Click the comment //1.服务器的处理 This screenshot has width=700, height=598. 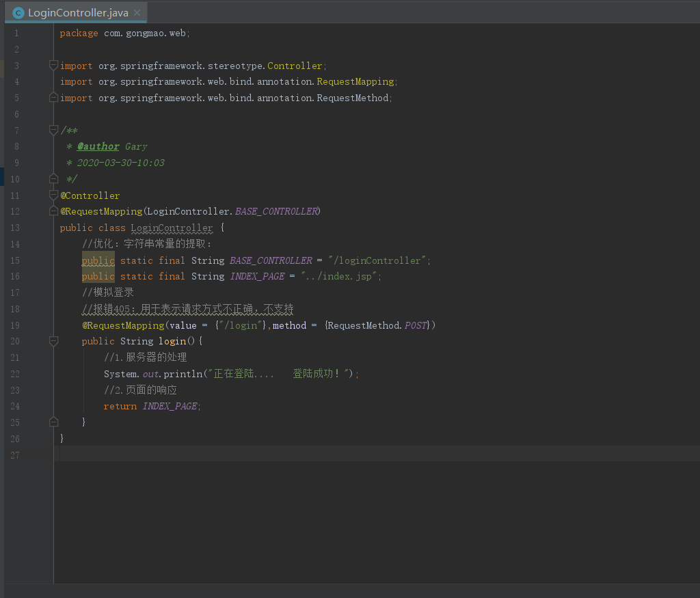pos(146,357)
